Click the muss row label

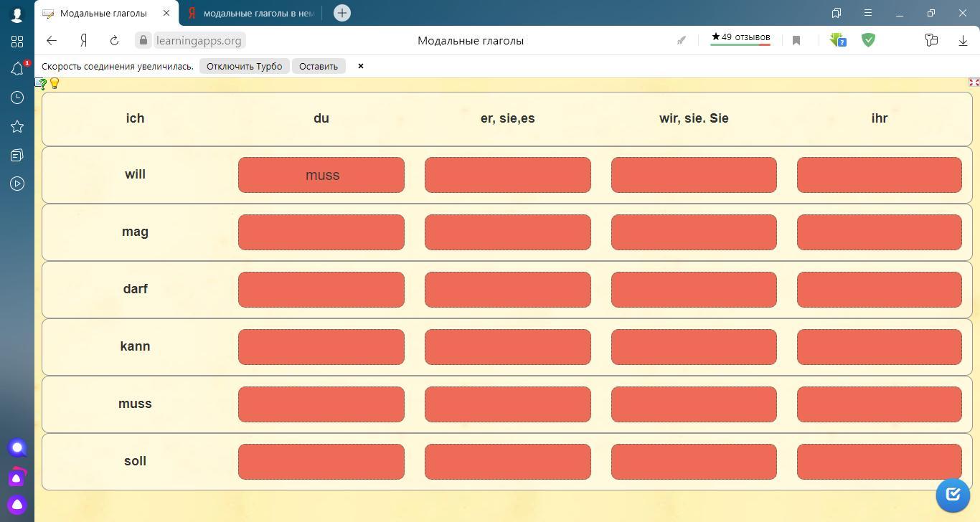coord(135,404)
